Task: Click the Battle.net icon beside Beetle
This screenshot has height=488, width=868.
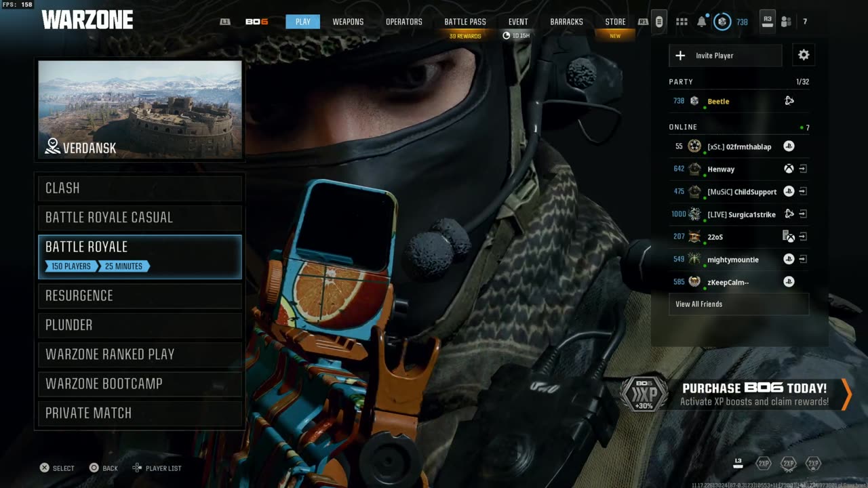Action: tap(789, 101)
